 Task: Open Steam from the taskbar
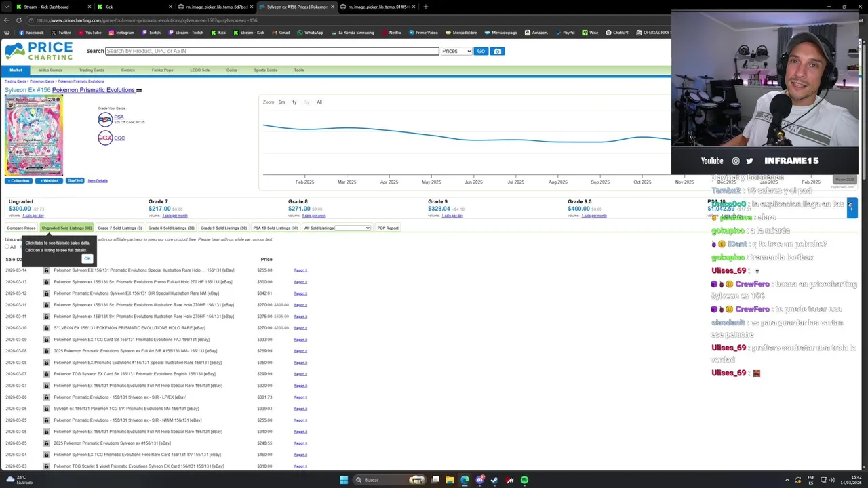tap(494, 480)
